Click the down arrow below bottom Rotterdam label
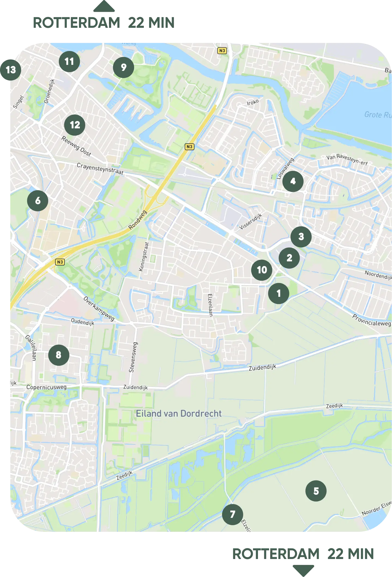 (x=303, y=571)
